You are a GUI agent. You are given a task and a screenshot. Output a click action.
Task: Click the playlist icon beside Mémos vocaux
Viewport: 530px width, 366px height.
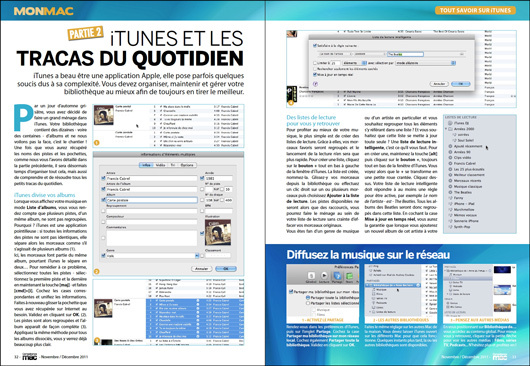coord(450,215)
